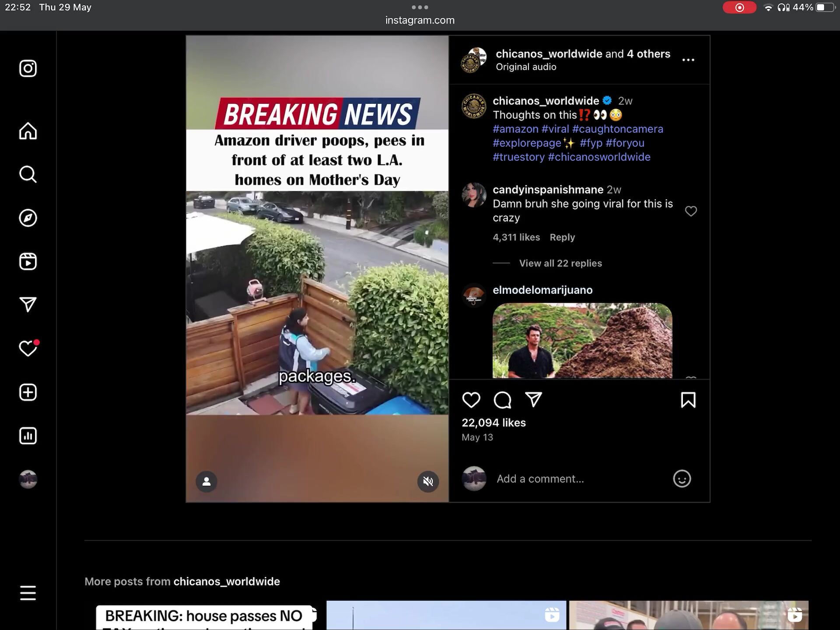Image resolution: width=840 pixels, height=630 pixels.
Task: Open Notifications heart in sidebar
Action: pyautogui.click(x=28, y=348)
